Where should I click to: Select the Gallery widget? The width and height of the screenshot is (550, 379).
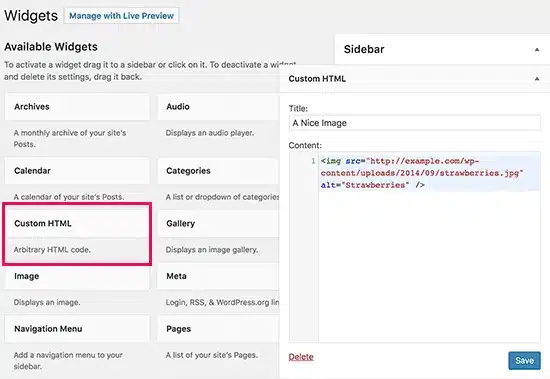(x=217, y=224)
